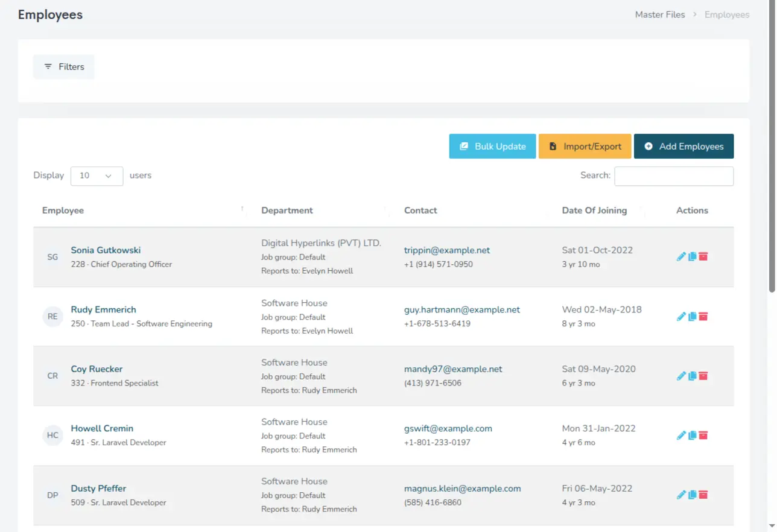The height and width of the screenshot is (532, 777).
Task: Open the Filters panel
Action: [x=64, y=67]
